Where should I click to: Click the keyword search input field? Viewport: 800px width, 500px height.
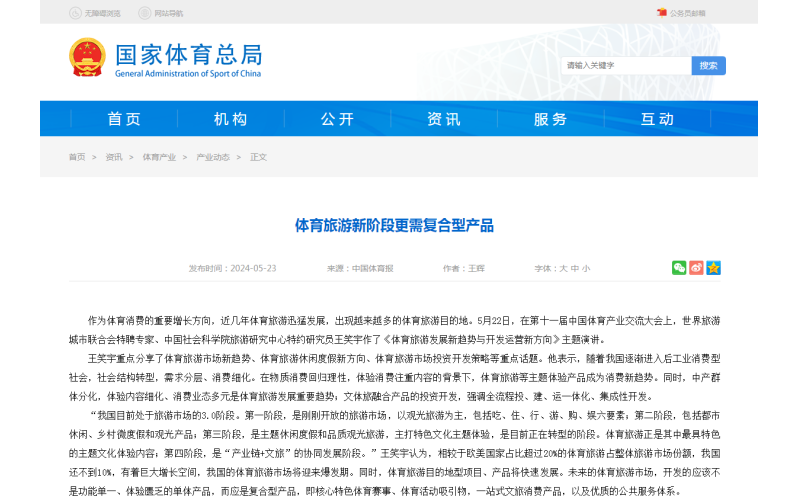626,65
